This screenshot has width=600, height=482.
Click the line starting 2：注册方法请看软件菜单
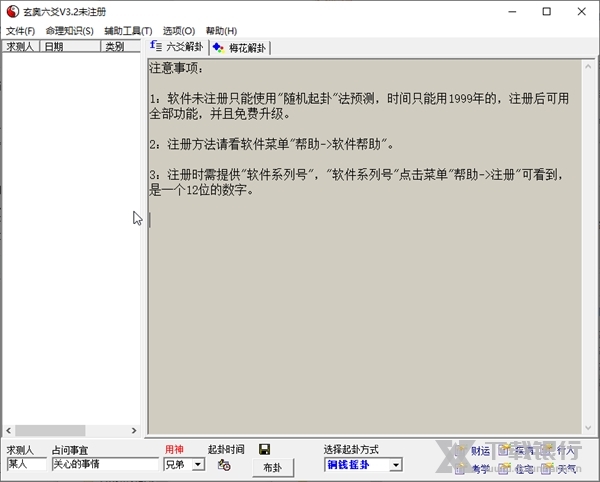pyautogui.click(x=271, y=144)
